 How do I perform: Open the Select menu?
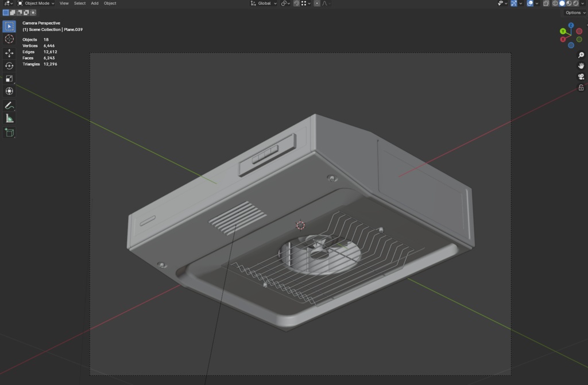click(x=79, y=3)
